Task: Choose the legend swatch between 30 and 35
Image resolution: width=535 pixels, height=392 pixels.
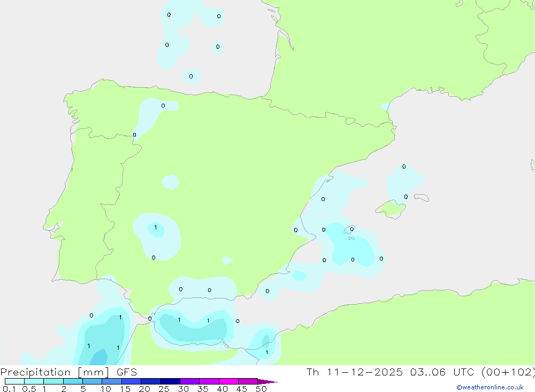Action: [x=189, y=381]
